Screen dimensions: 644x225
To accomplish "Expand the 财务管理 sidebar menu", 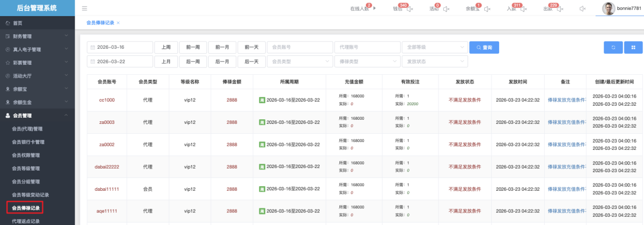I will 37,36.
